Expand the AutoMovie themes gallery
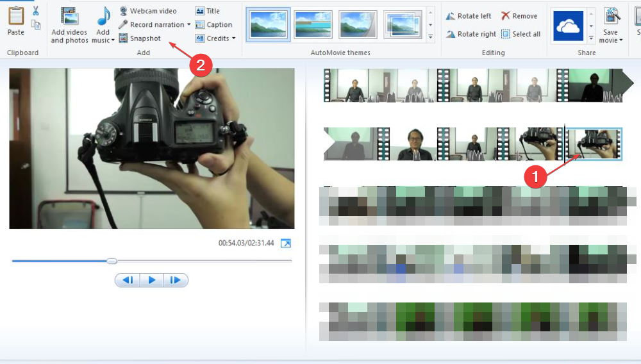 coord(431,37)
